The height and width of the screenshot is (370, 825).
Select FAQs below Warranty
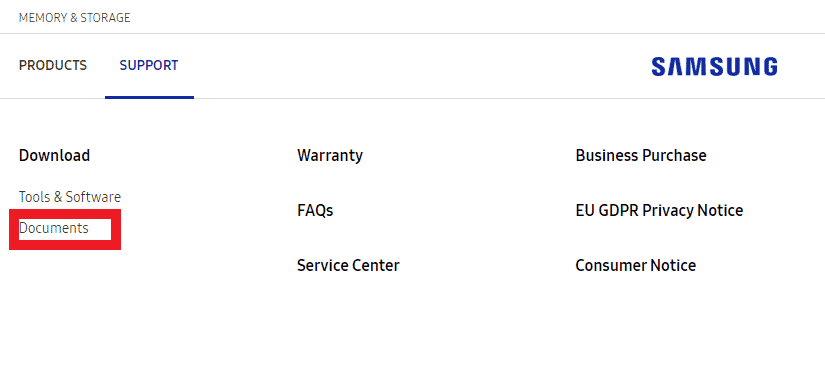click(x=315, y=211)
